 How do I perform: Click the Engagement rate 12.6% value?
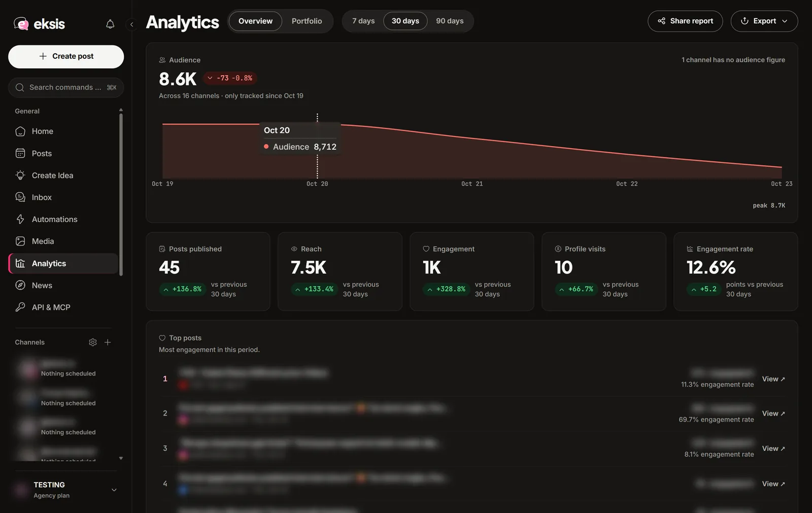tap(711, 267)
